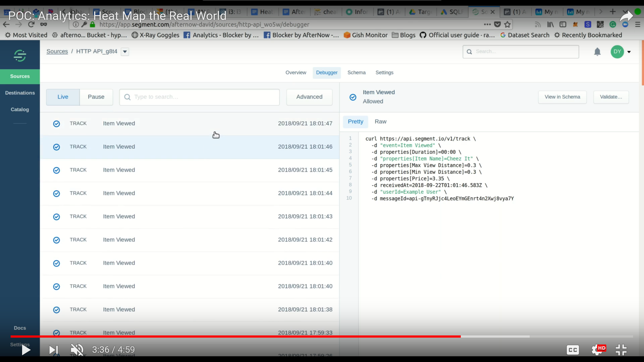Image resolution: width=644 pixels, height=362 pixels.
Task: Skip to next video
Action: 53,349
